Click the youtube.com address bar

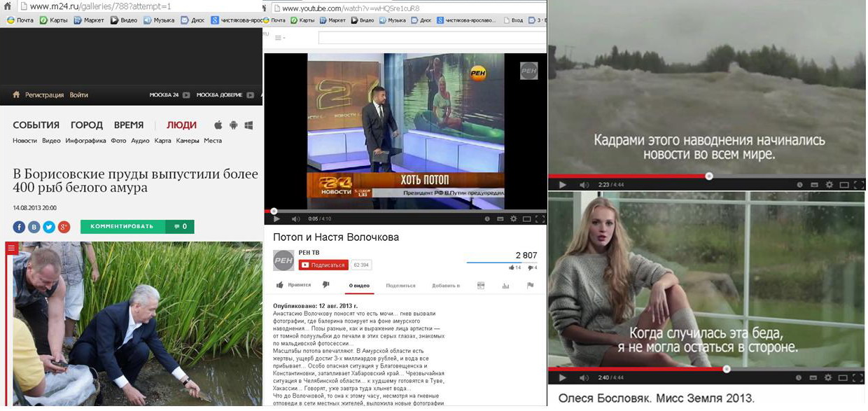409,8
